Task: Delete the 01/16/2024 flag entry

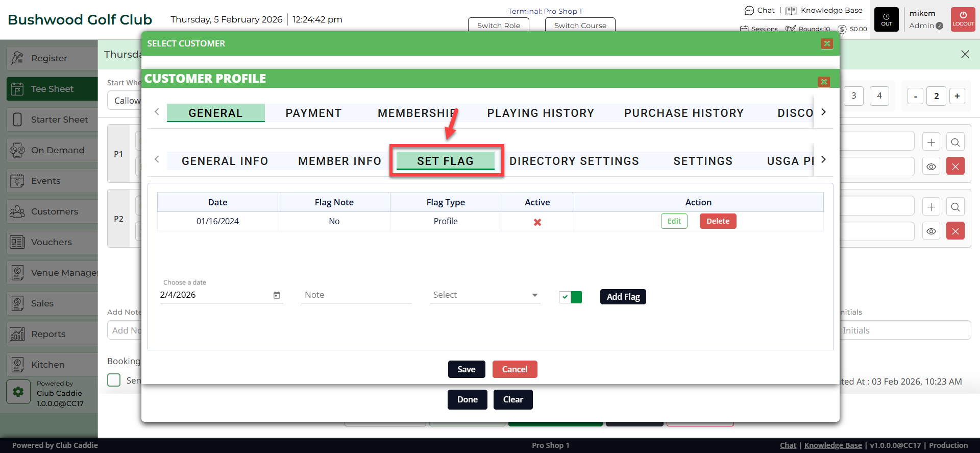Action: [718, 221]
